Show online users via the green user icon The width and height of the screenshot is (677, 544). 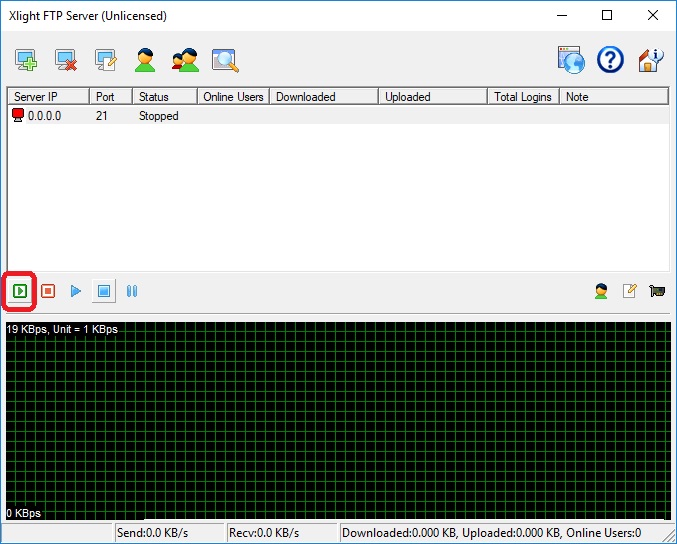click(601, 291)
